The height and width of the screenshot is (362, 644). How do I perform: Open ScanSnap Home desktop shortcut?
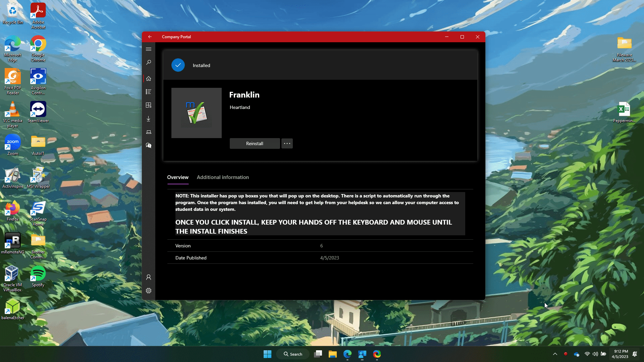(38, 213)
